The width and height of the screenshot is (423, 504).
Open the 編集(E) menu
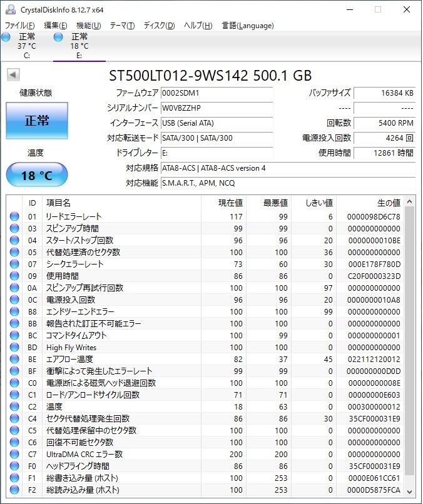pos(55,26)
